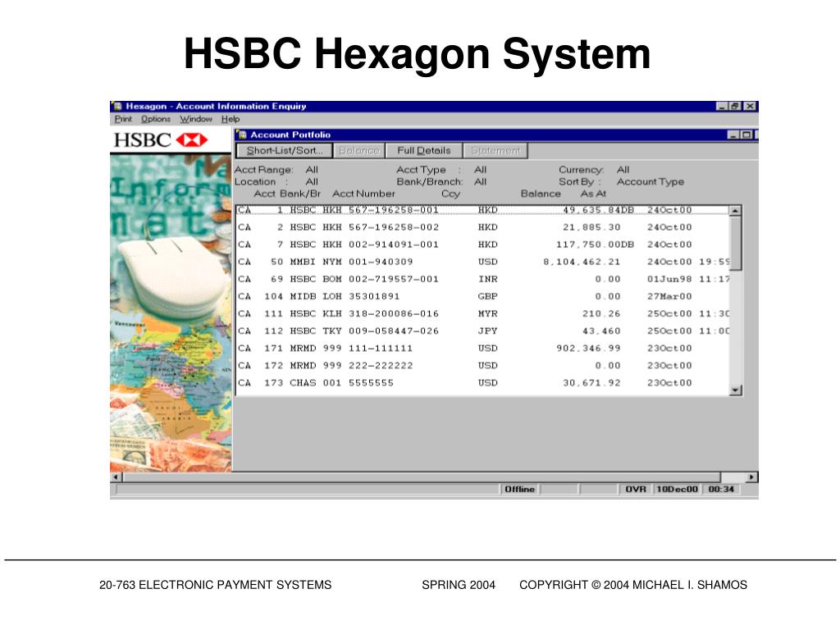Click the horizontal scrollbar left arrow

[116, 477]
